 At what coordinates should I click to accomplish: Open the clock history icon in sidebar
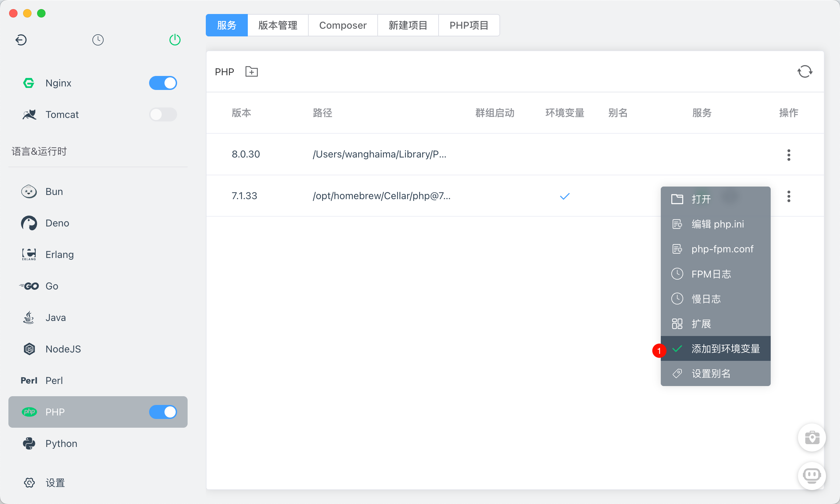click(x=98, y=40)
